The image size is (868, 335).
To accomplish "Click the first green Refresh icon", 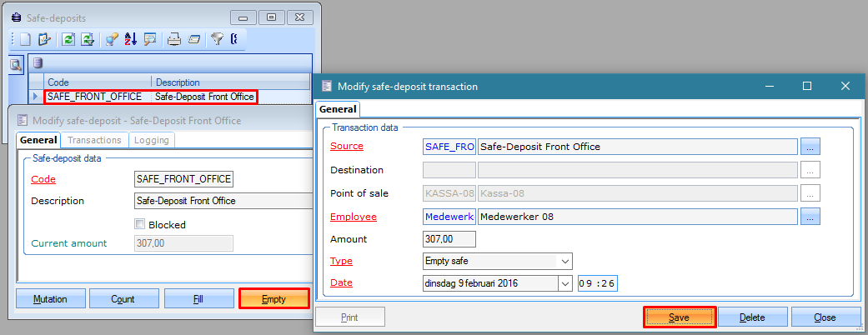I will [68, 38].
